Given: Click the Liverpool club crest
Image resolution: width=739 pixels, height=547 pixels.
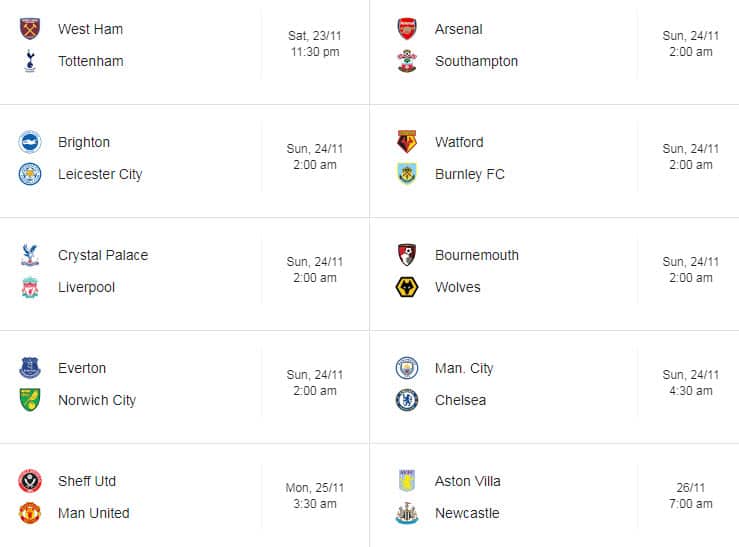Looking at the screenshot, I should point(30,287).
